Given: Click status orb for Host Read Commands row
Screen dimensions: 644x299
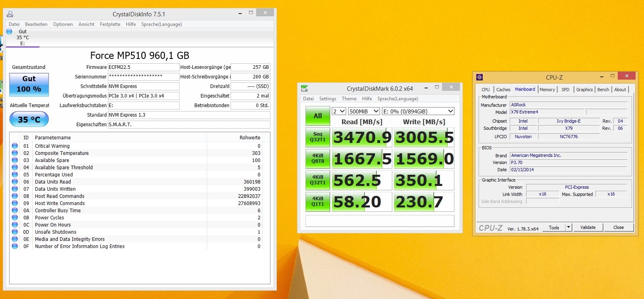Looking at the screenshot, I should point(15,196).
